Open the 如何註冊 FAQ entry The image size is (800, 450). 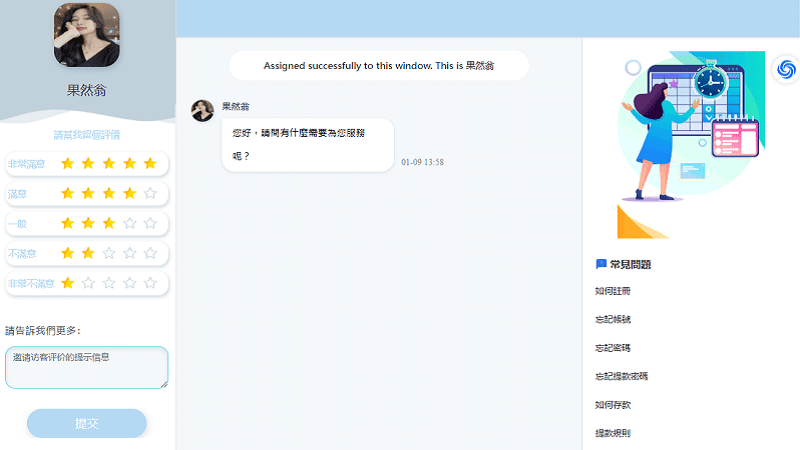612,291
